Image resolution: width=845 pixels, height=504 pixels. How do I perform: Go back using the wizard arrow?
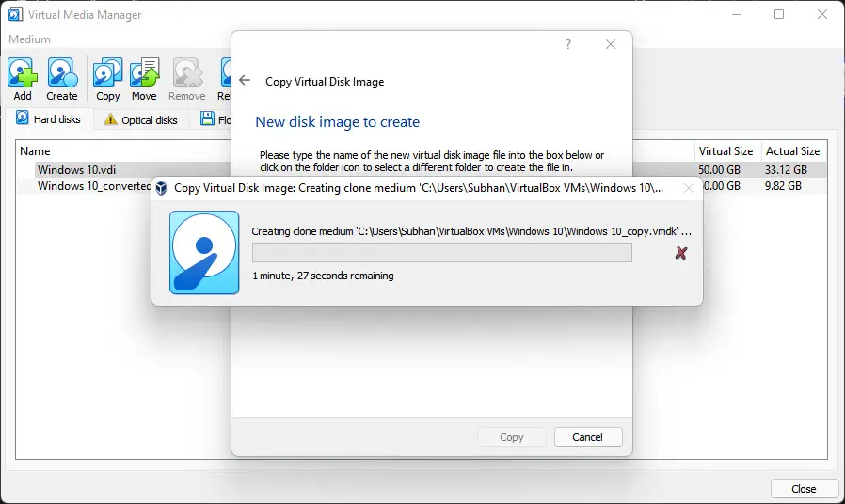(x=245, y=80)
